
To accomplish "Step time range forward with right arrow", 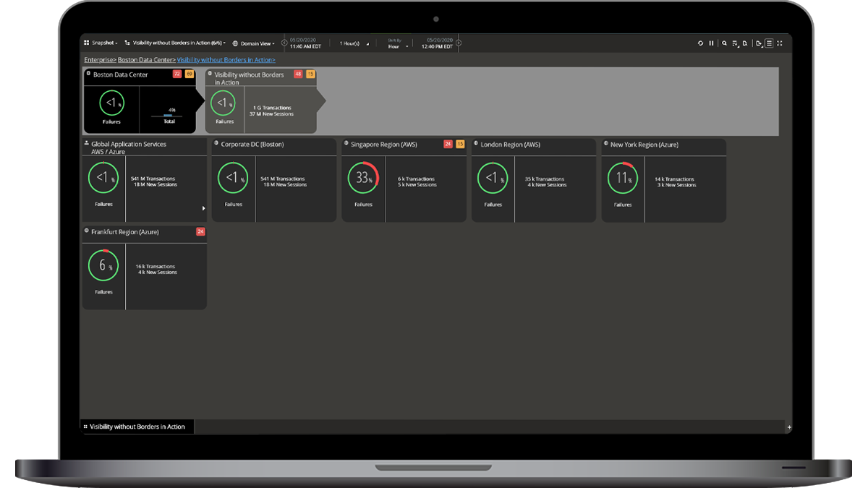I will click(x=459, y=43).
